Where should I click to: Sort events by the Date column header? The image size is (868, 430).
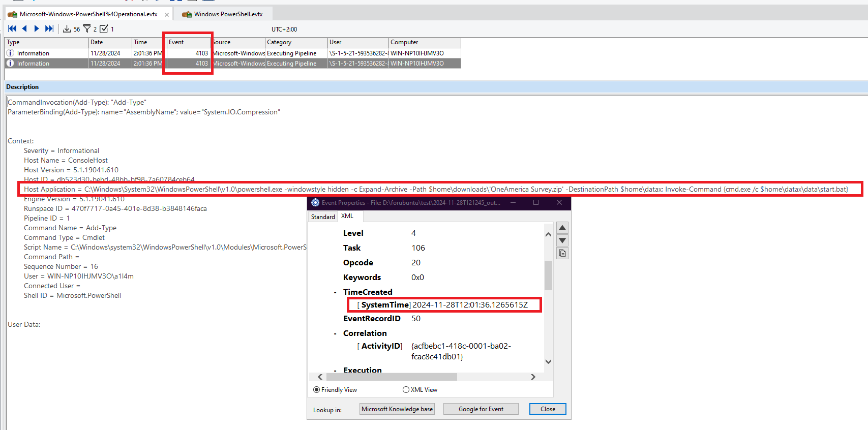pos(110,42)
